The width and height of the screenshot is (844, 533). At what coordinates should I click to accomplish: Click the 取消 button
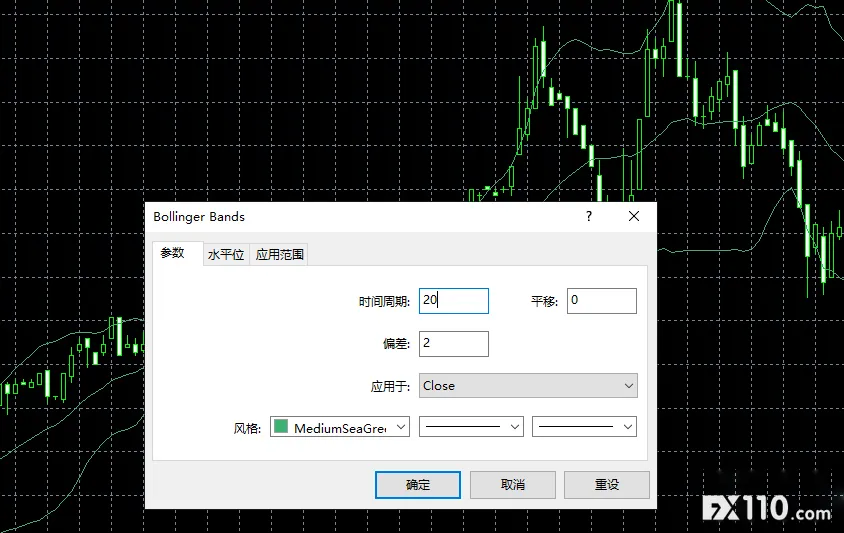click(x=512, y=485)
